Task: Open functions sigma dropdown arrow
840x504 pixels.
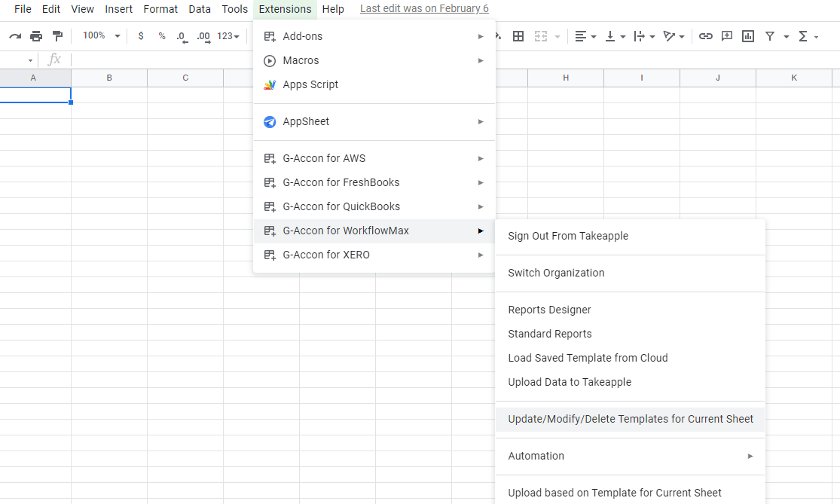Action: [817, 36]
